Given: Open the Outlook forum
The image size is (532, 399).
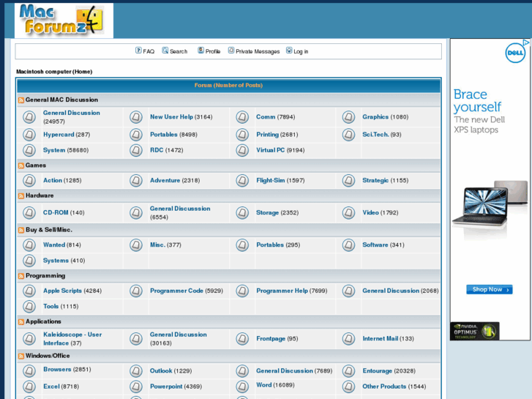Looking at the screenshot, I should tap(161, 371).
